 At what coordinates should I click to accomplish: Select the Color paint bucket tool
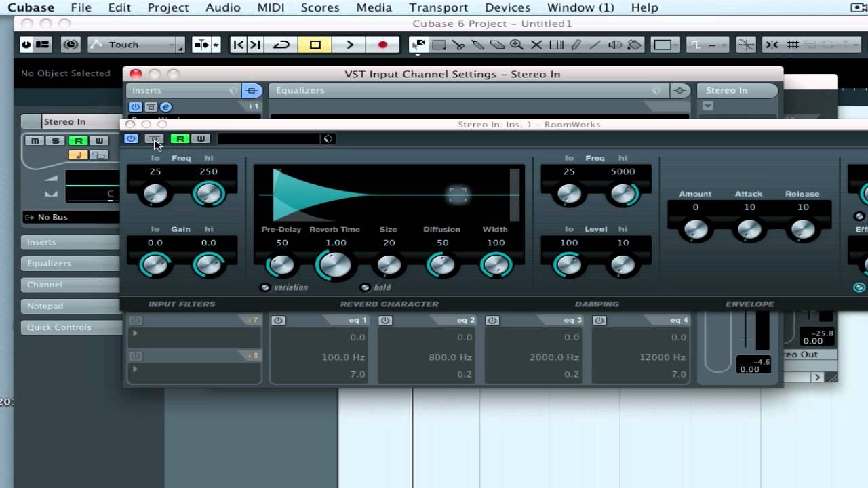[x=634, y=45]
